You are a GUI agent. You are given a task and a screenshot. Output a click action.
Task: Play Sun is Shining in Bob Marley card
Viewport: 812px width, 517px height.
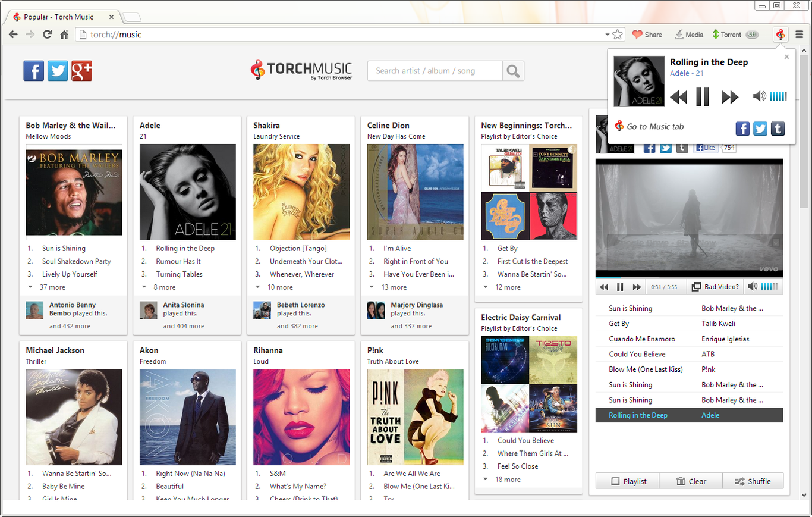pos(64,249)
